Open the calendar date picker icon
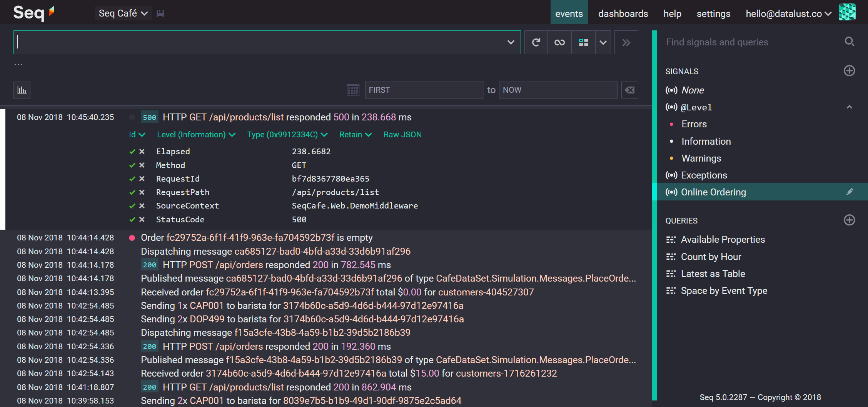 coord(353,90)
